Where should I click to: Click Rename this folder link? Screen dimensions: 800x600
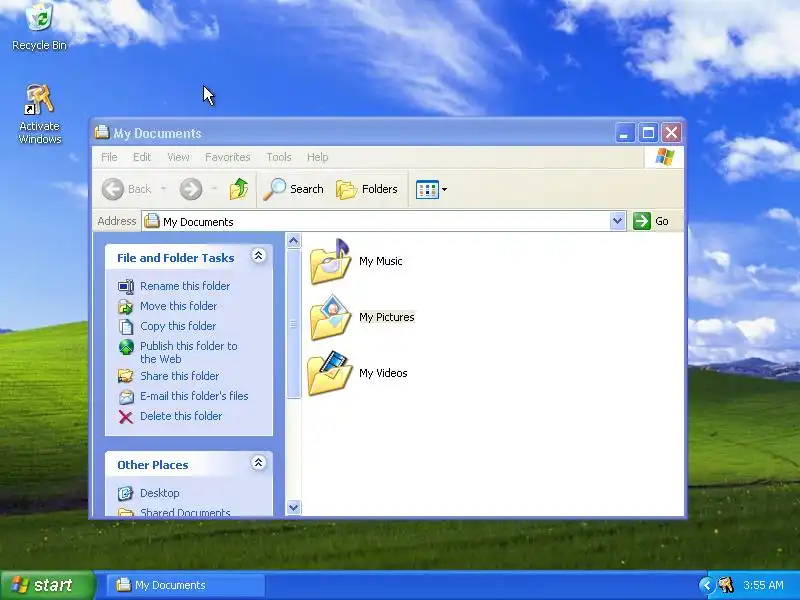coord(185,286)
